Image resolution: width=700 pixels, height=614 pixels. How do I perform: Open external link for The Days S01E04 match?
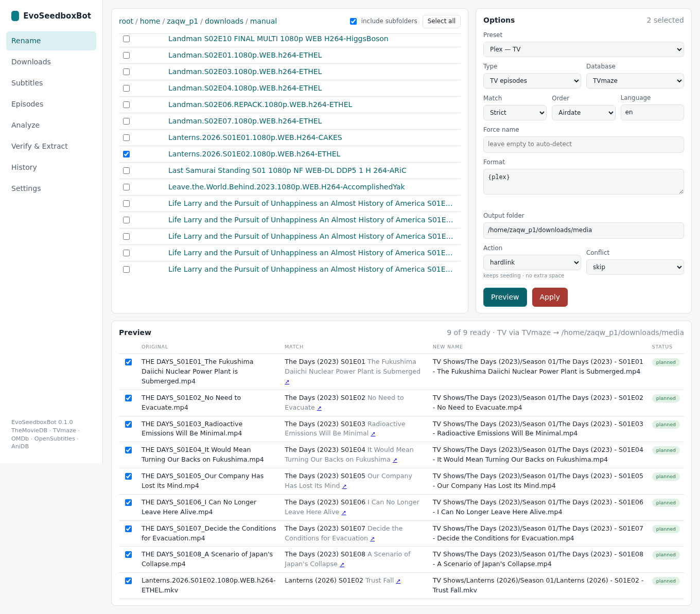click(x=395, y=460)
